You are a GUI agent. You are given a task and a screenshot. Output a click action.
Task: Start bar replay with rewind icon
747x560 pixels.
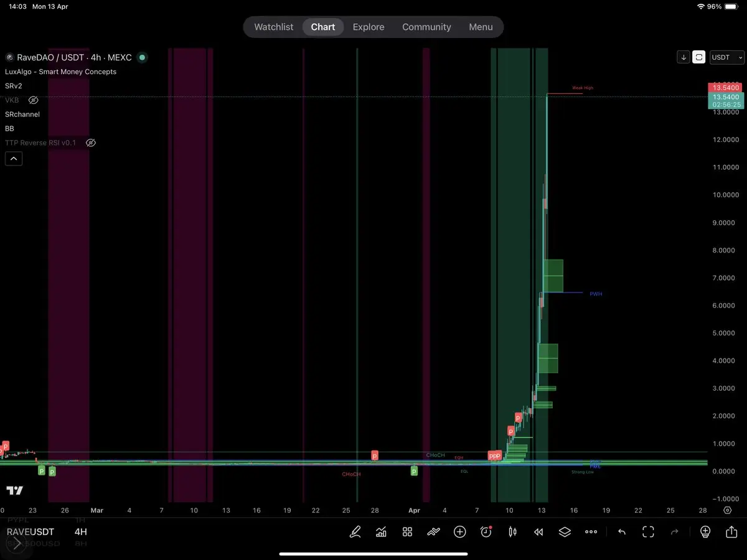(538, 532)
